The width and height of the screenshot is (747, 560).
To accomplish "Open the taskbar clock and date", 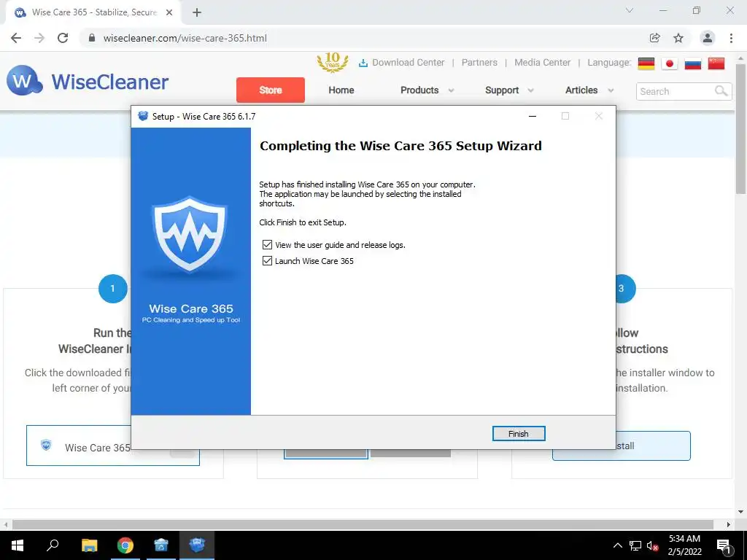I will coord(684,545).
